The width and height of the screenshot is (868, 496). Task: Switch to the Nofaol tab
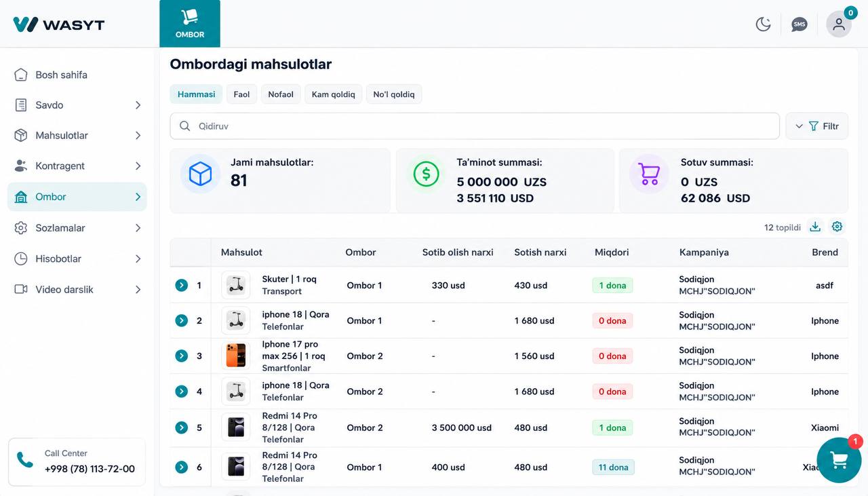coord(281,94)
